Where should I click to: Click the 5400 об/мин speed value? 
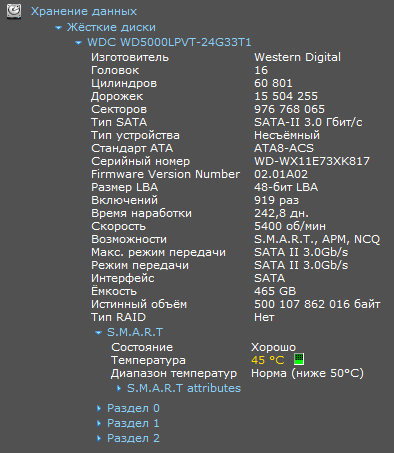click(x=290, y=226)
